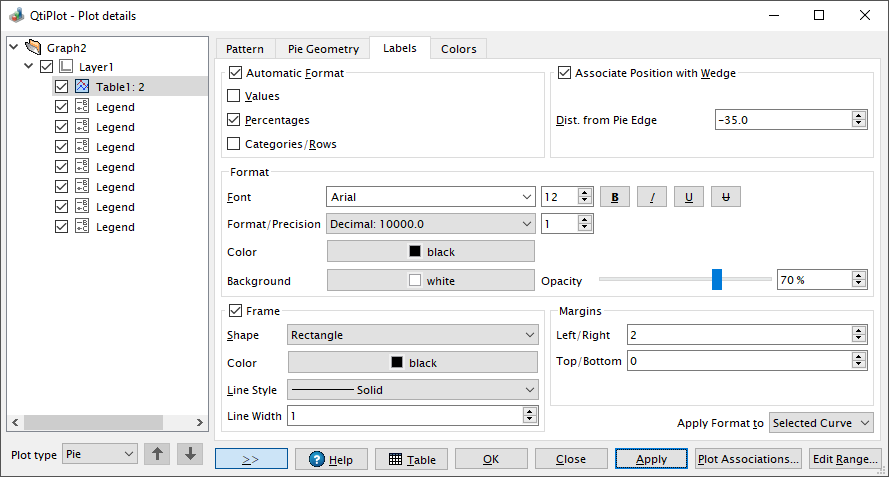Select the Table1: 2 pie curve icon

click(x=82, y=86)
